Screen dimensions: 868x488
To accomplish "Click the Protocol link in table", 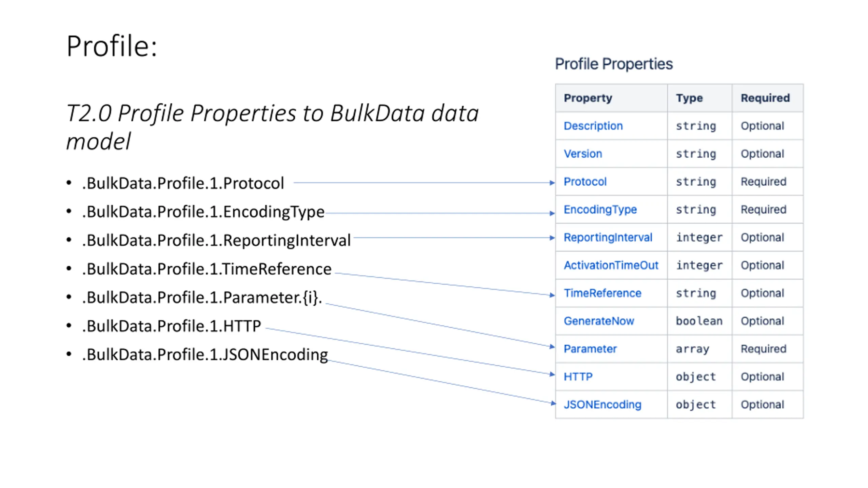I will pyautogui.click(x=585, y=182).
